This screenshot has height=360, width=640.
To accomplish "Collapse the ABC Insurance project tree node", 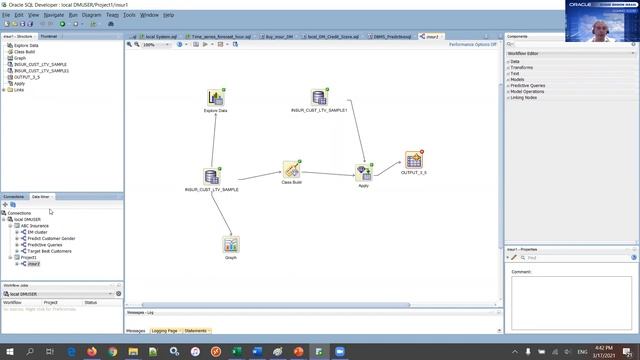I will (x=10, y=226).
